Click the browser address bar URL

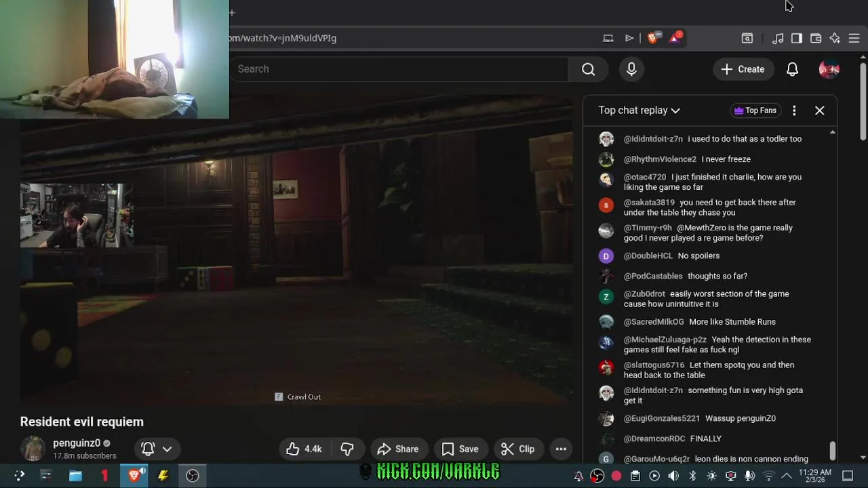coord(283,38)
